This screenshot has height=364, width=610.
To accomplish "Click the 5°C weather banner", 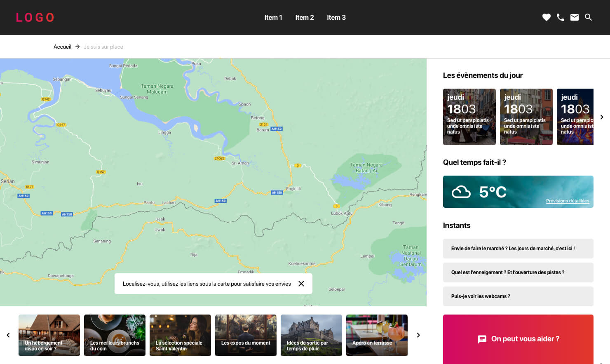I will point(518,192).
